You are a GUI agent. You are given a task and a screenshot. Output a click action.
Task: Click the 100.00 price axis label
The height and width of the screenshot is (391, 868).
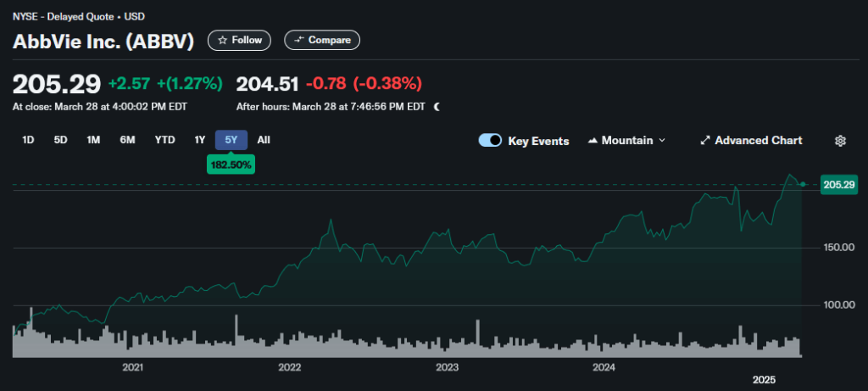pyautogui.click(x=839, y=304)
